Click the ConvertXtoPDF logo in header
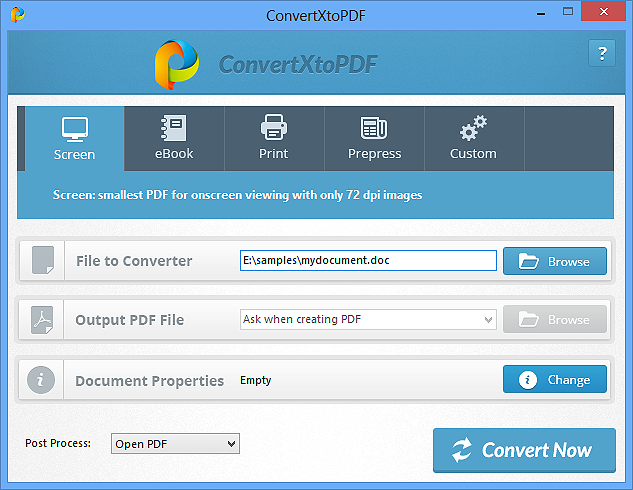 177,65
